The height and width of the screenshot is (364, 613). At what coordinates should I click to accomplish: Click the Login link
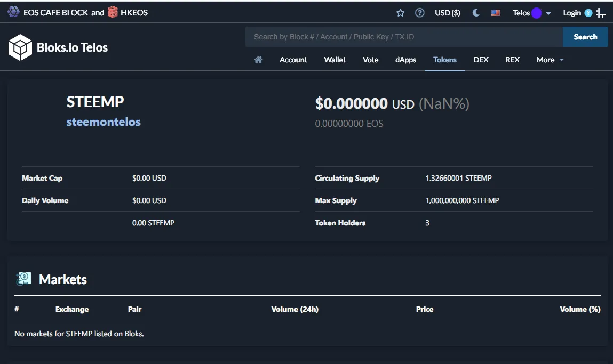[571, 13]
